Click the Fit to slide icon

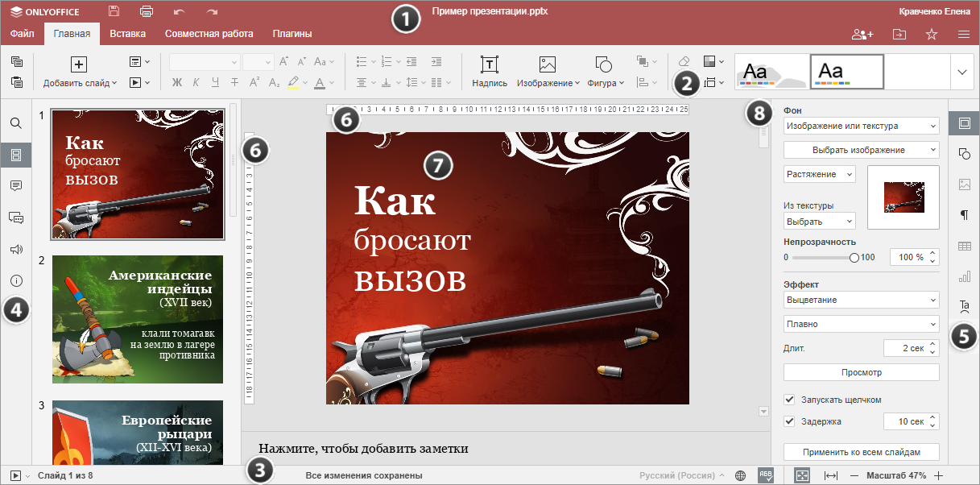tap(802, 475)
